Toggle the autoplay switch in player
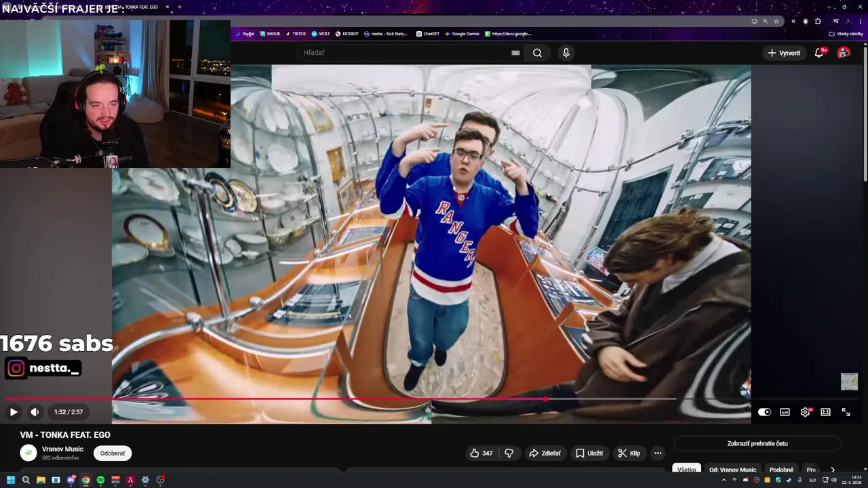The image size is (868, 488). click(x=764, y=412)
